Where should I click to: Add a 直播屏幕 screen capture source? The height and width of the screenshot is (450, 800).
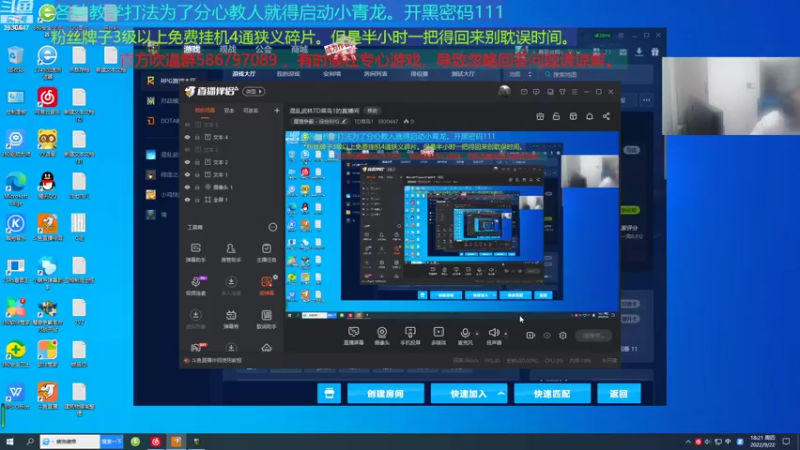coord(353,336)
